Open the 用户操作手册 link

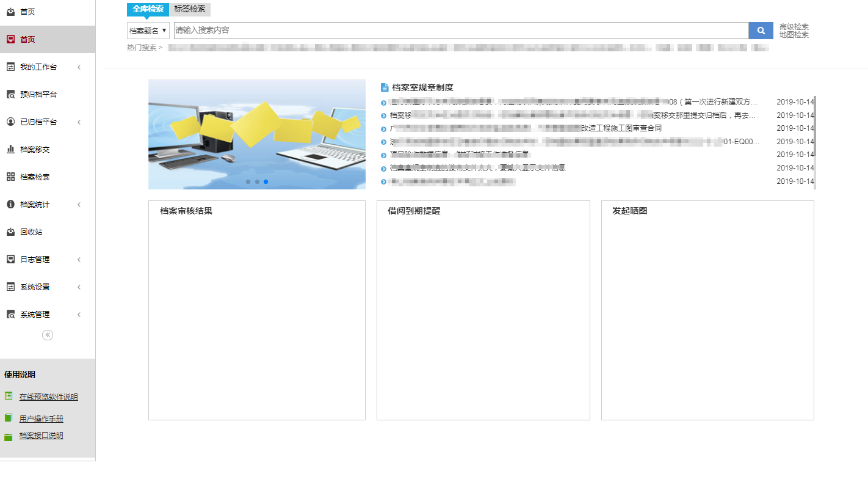[42, 419]
